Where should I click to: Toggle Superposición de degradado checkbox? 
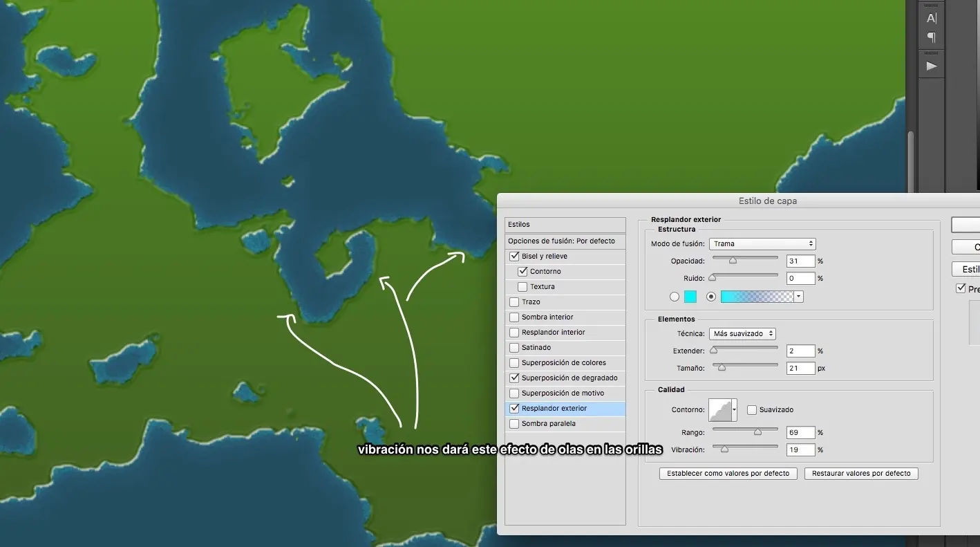[514, 378]
